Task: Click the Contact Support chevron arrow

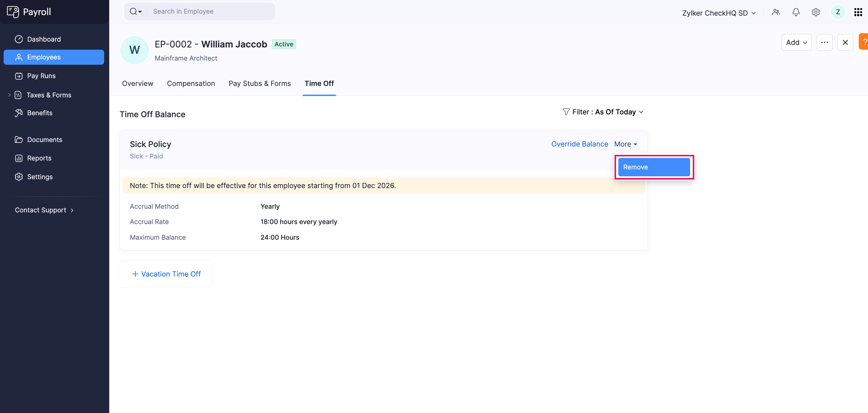Action: coord(72,210)
